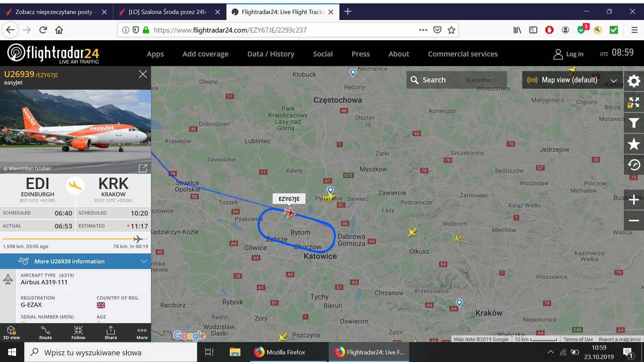The image size is (644, 362).
Task: Enlarge the easyJet aircraft photo
Action: click(x=143, y=168)
